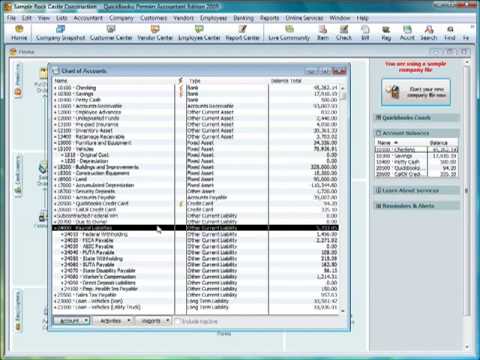Click the lightning bolt column header icon
Viewport: 480px width, 360px height.
[181, 81]
